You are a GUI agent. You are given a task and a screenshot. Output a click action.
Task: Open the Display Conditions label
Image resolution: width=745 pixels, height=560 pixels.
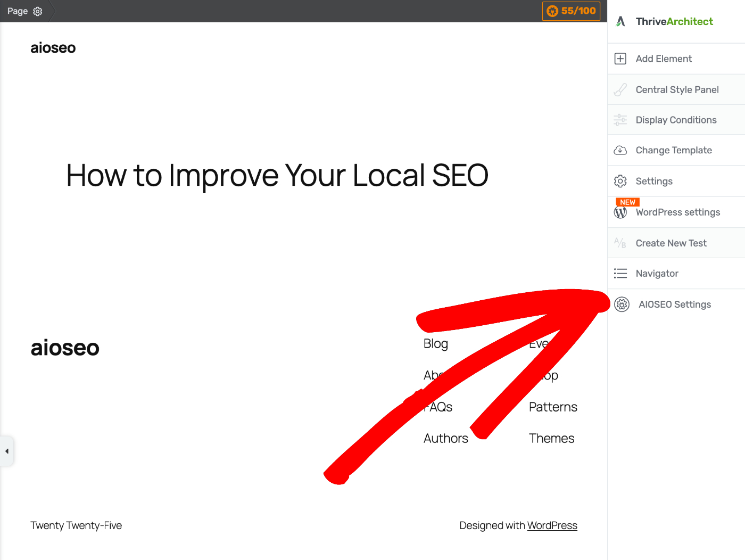[676, 120]
